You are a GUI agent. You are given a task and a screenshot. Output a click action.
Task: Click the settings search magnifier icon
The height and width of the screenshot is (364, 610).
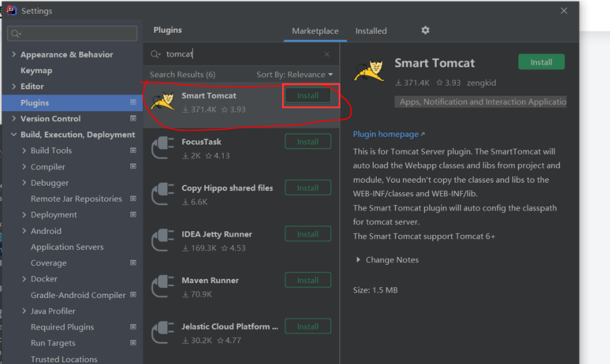(x=16, y=34)
